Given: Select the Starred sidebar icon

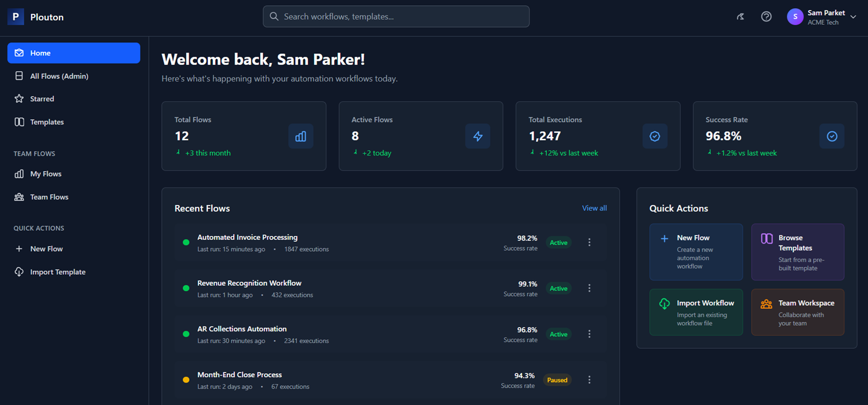Looking at the screenshot, I should (x=20, y=98).
